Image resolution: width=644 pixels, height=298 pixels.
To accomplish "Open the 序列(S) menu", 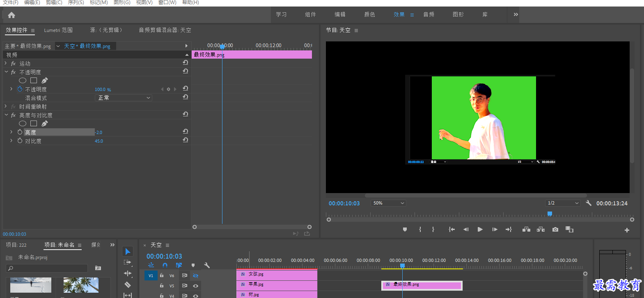I will [x=76, y=2].
